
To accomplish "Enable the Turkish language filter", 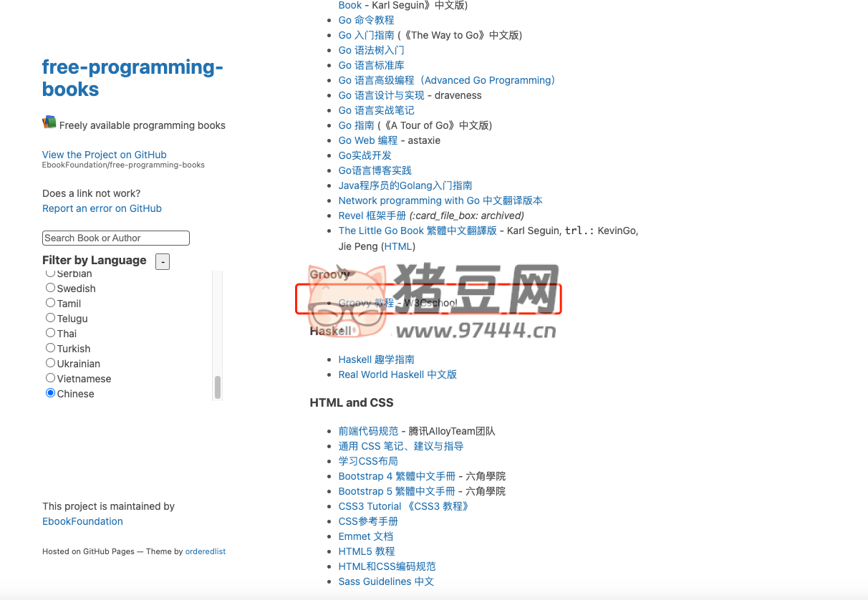I will click(50, 348).
